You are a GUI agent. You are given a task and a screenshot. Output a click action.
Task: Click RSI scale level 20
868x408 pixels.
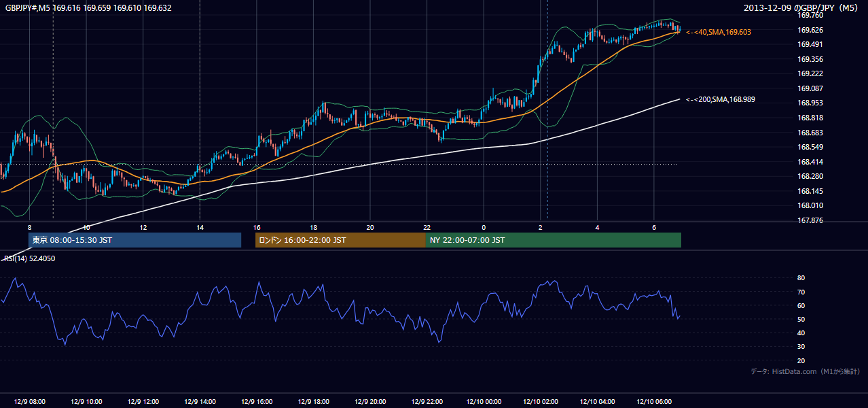(801, 360)
